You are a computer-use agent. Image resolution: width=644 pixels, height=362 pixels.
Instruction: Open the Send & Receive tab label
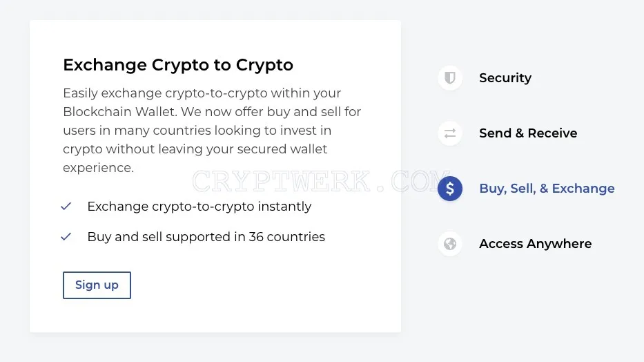click(528, 133)
